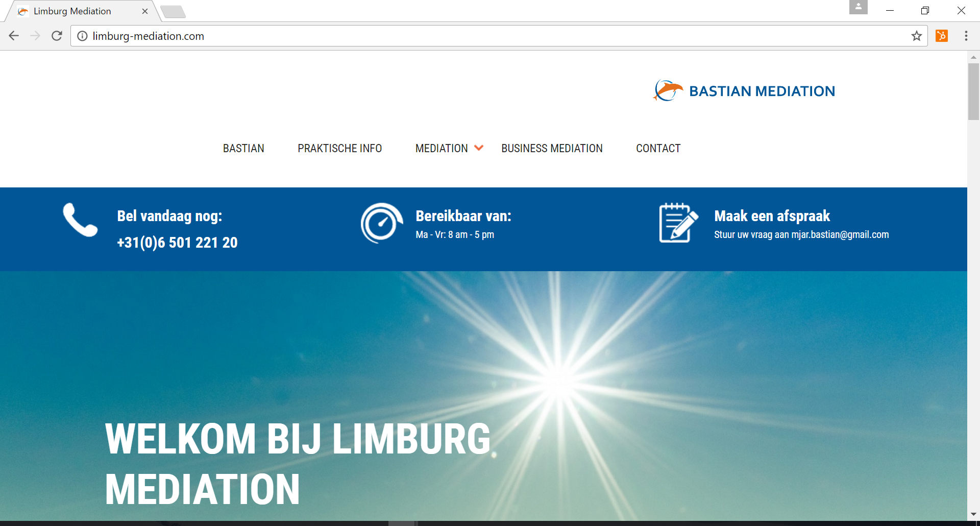Click the back navigation arrow
Viewport: 980px width, 526px height.
tap(13, 36)
